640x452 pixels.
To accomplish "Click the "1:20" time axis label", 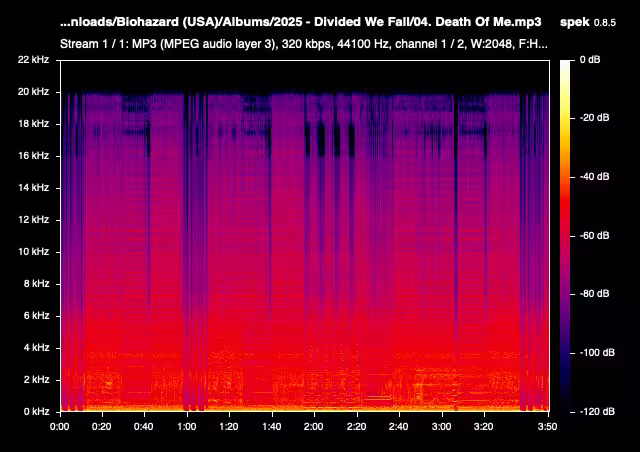I will click(x=229, y=427).
